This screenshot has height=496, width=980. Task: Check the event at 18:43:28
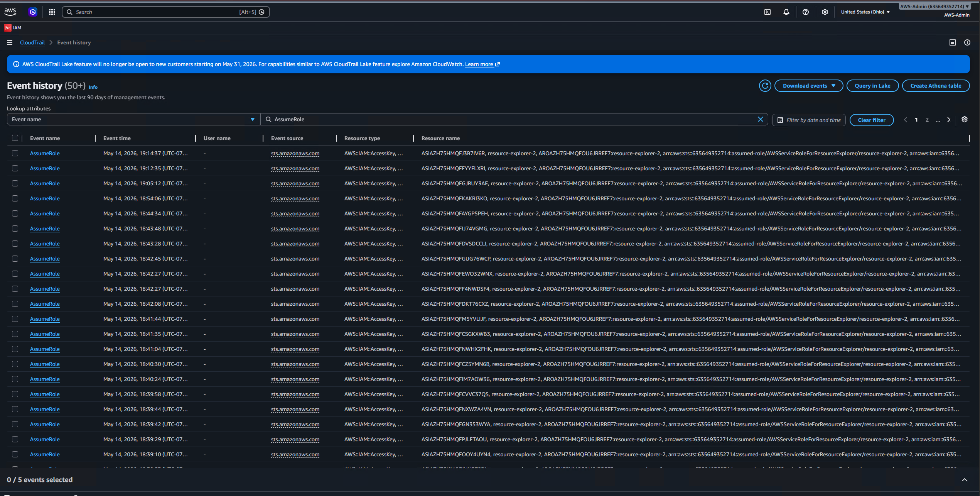(15, 244)
